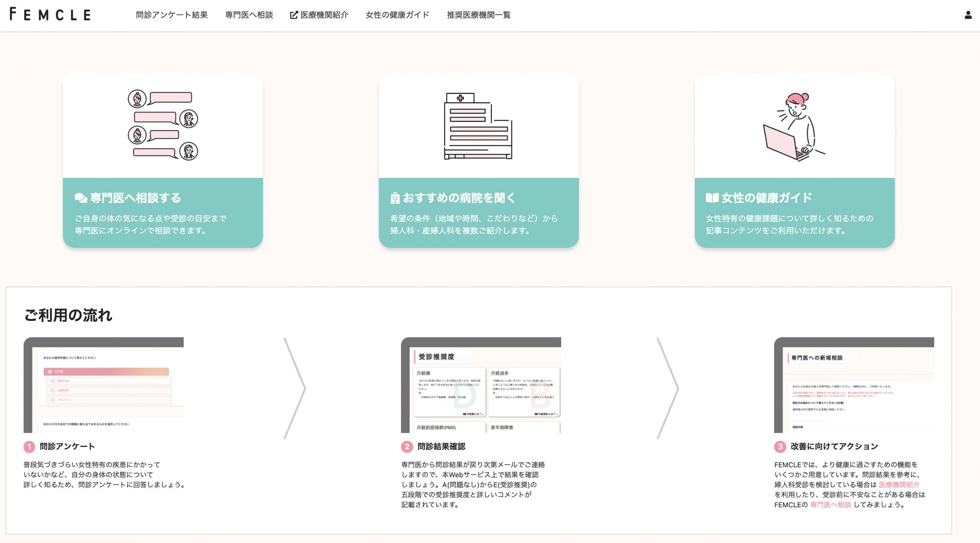Click the hospital icon beside おすすめの病院を聞く
Image resolution: width=980 pixels, height=543 pixels.
point(395,198)
